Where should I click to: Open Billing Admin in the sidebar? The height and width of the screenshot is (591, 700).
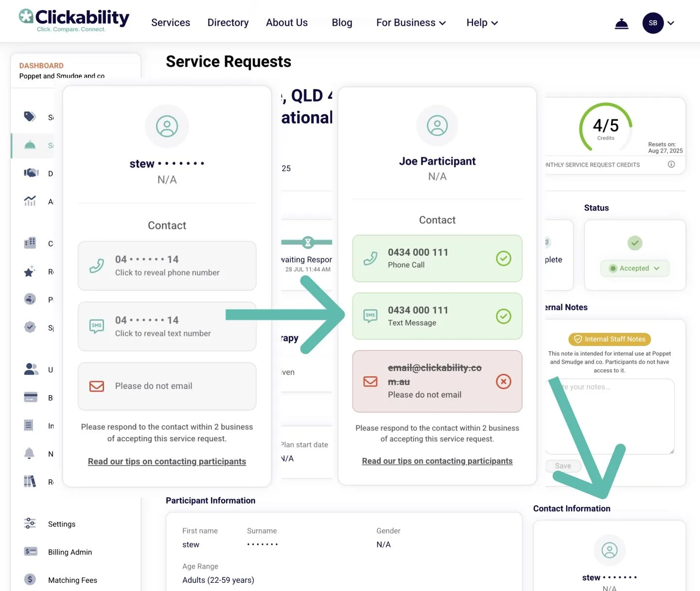[x=70, y=552]
